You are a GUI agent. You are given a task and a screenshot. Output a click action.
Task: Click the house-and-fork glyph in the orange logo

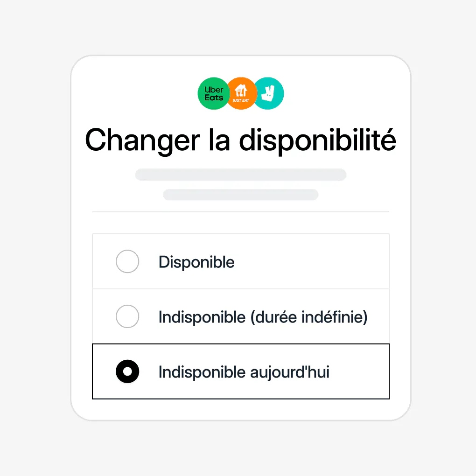click(x=241, y=90)
